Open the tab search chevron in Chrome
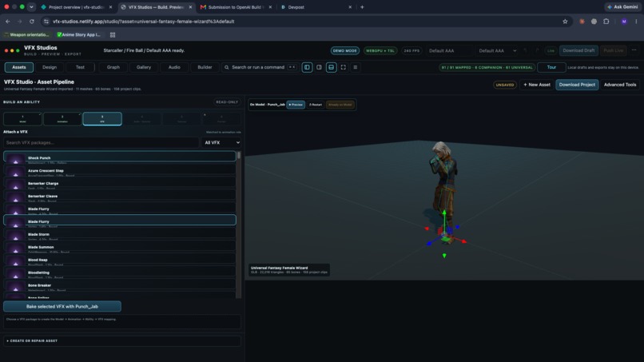The height and width of the screenshot is (362, 644). 31,7
